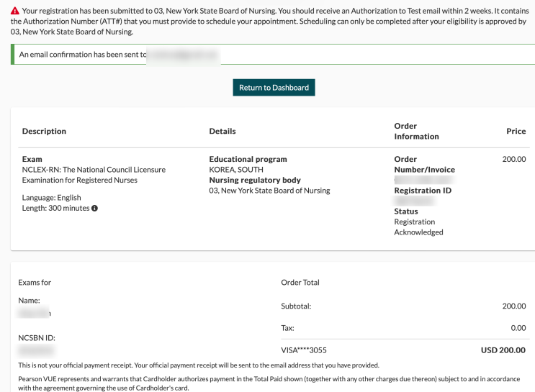Image resolution: width=535 pixels, height=392 pixels.
Task: Click the 'USD 200.00' total
Action: 503,350
